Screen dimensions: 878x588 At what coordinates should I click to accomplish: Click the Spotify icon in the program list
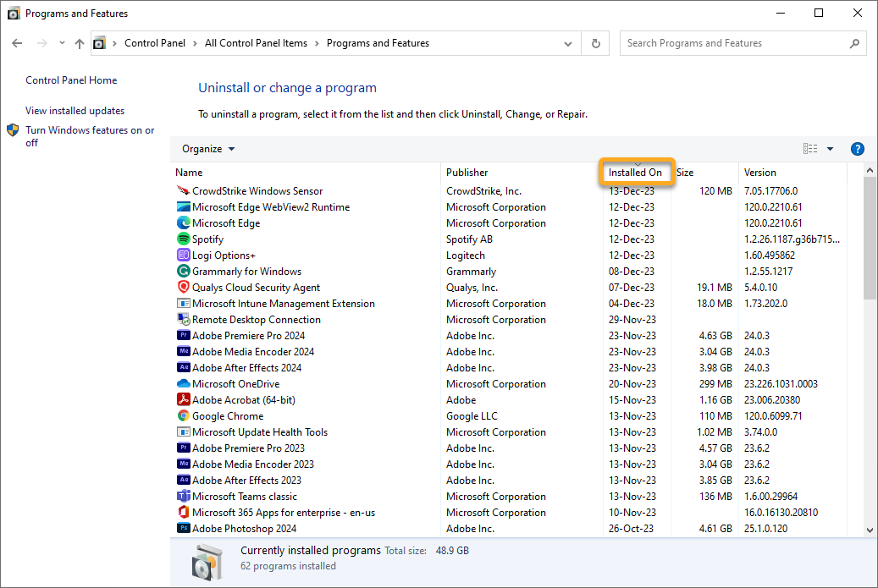click(184, 239)
